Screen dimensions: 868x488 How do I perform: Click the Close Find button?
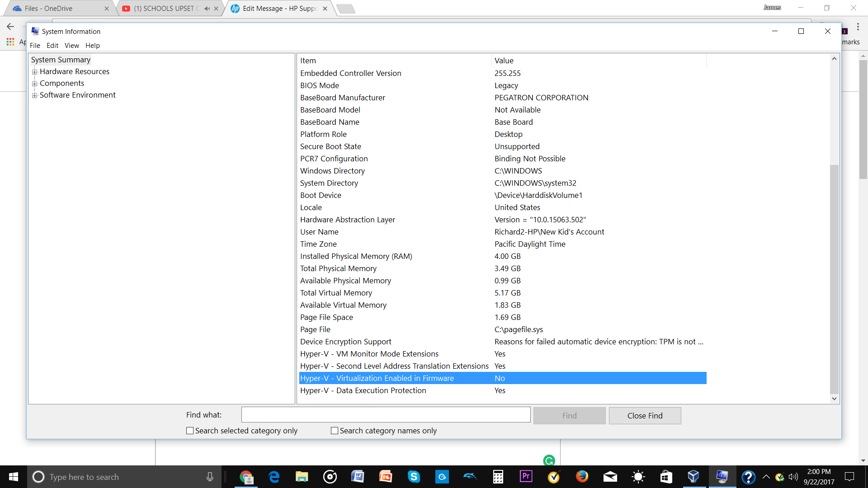645,415
